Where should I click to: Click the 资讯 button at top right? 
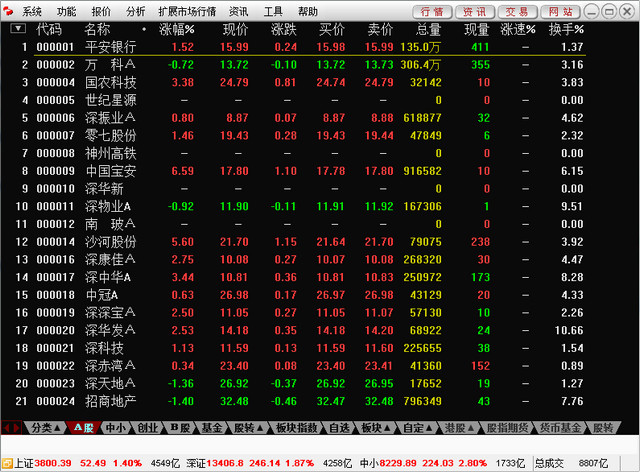tap(475, 12)
